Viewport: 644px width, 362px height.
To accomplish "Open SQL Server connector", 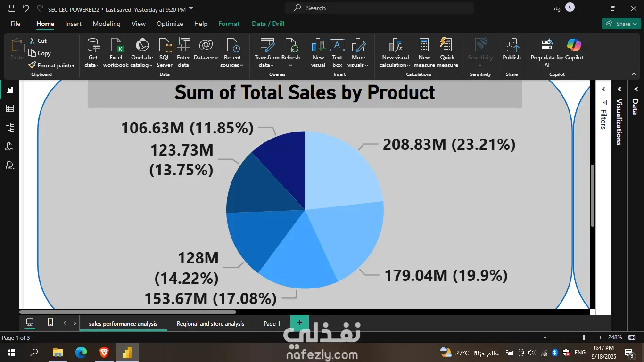I will 165,53.
